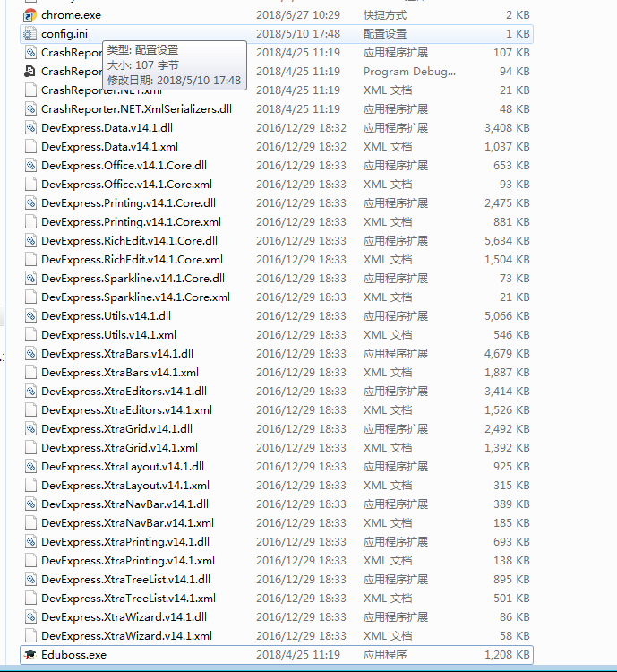
Task: Click the 2018/6/27 10:29 date of chrome.exe
Action: [x=298, y=15]
